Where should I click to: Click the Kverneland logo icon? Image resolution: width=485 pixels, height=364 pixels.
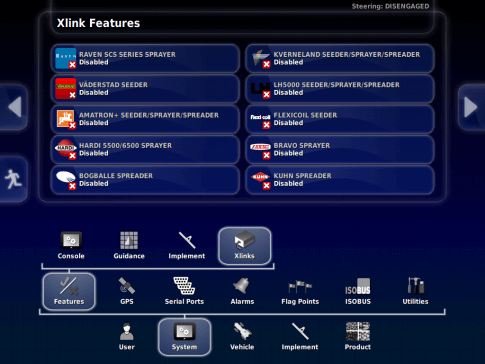pyautogui.click(x=260, y=58)
